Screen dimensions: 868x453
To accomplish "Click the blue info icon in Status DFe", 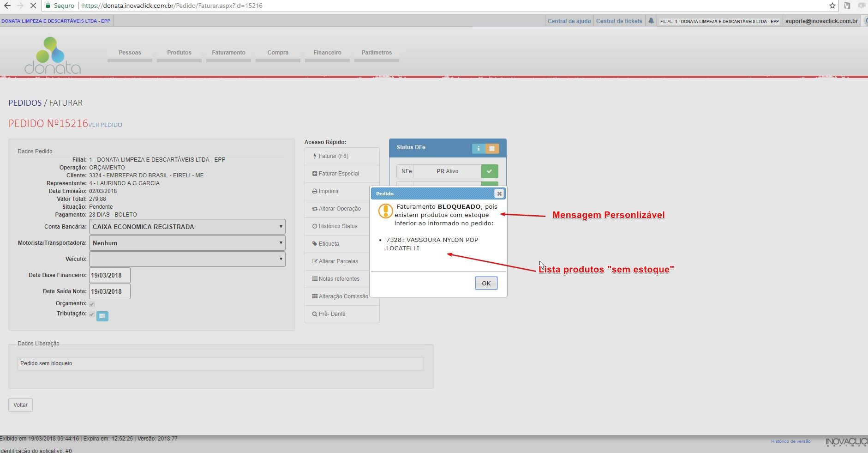I will 478,148.
